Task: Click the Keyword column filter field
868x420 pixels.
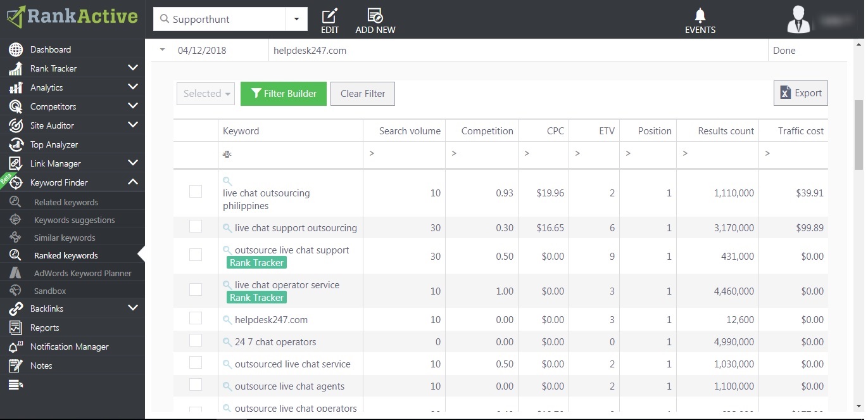Action: (x=291, y=154)
